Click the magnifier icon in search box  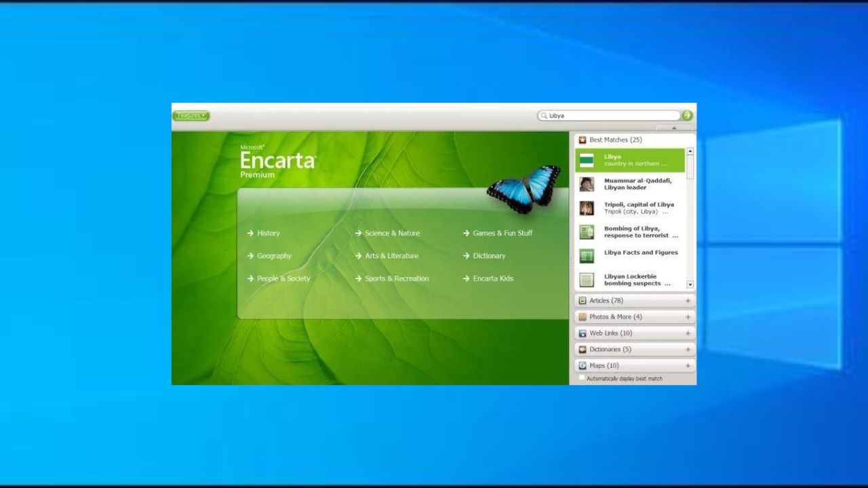tap(543, 116)
